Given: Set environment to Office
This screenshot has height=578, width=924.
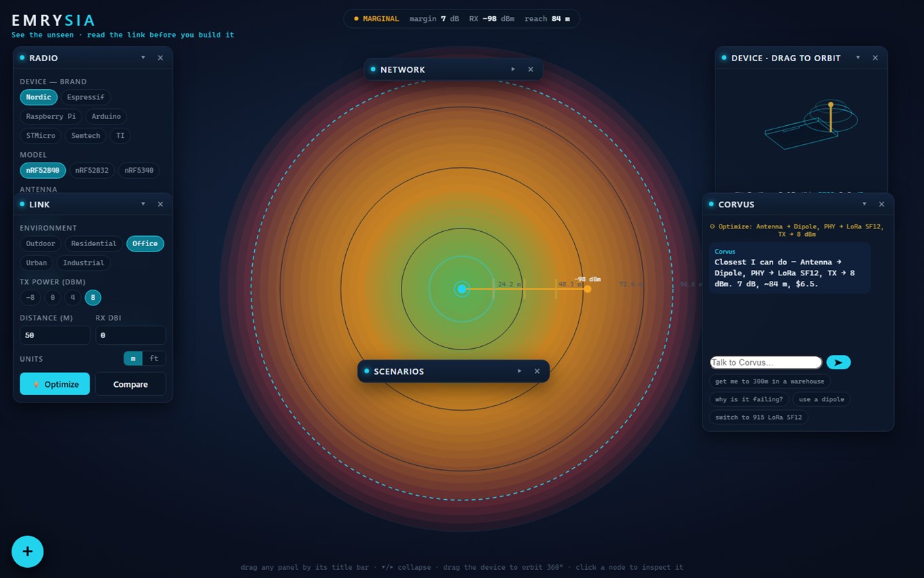Looking at the screenshot, I should (145, 243).
